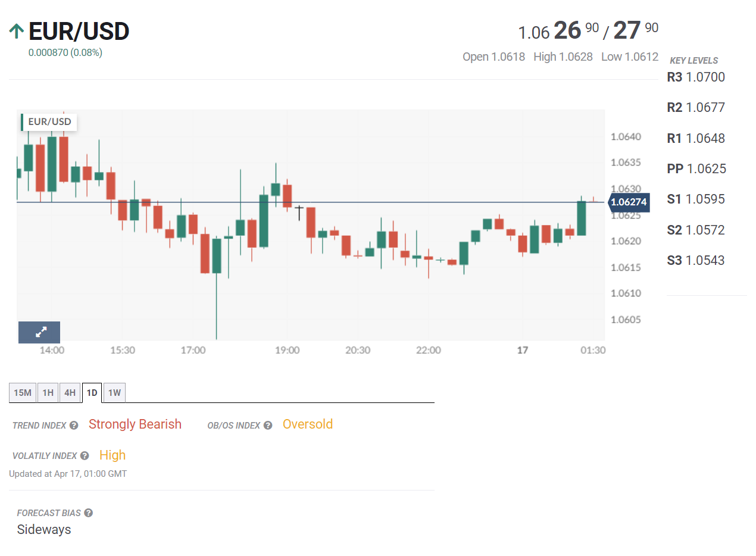The width and height of the screenshot is (756, 556).
Task: Select the R3 1.0700 key level
Action: coord(696,77)
